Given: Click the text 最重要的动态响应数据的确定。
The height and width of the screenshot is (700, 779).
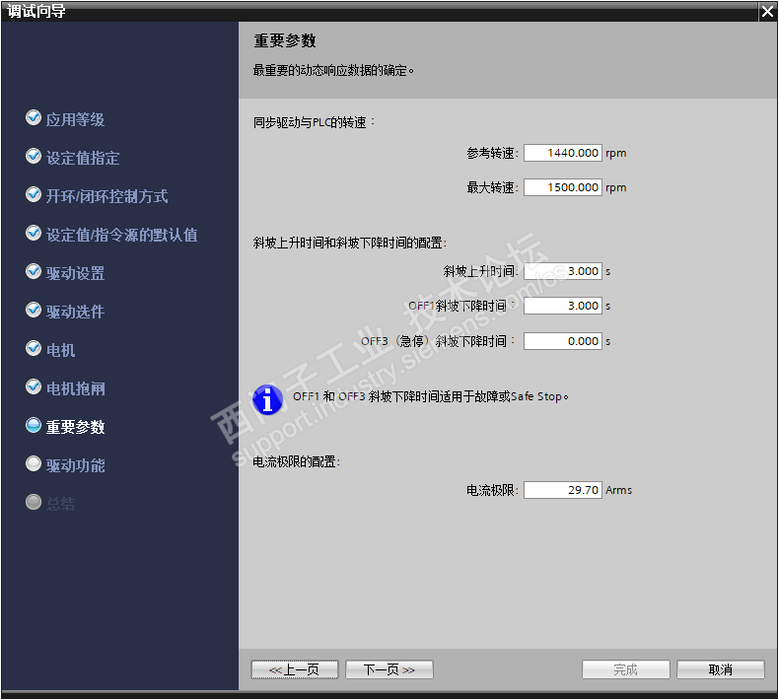Looking at the screenshot, I should point(333,71).
